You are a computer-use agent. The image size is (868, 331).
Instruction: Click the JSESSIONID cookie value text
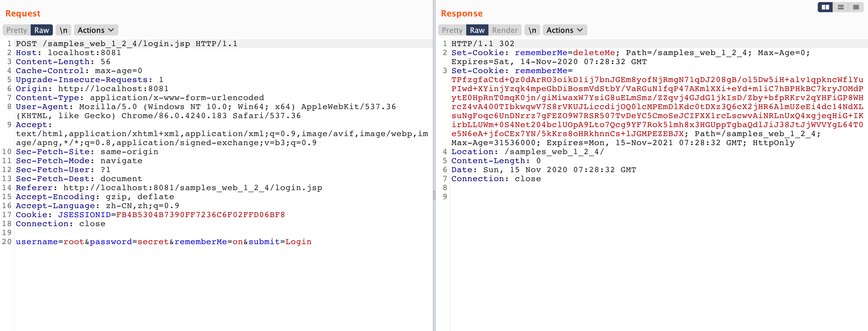[200, 214]
